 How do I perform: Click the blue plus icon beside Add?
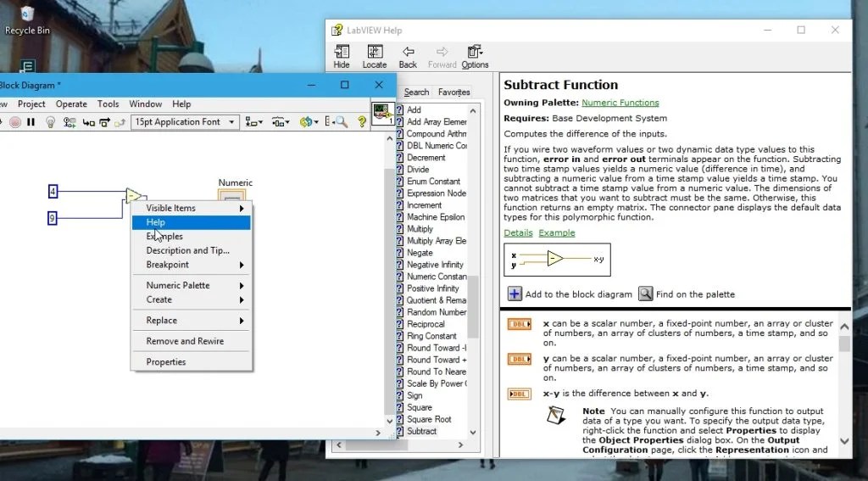[x=515, y=294]
